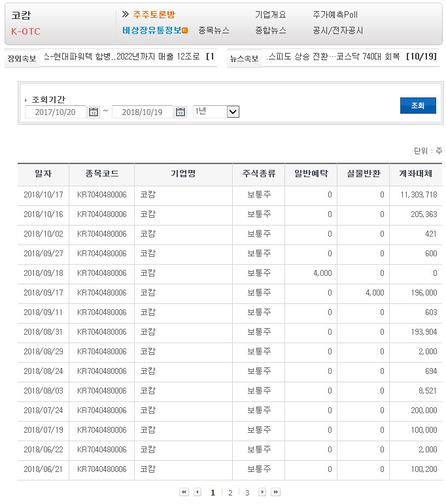
Task: Click current page number 1
Action: (213, 492)
